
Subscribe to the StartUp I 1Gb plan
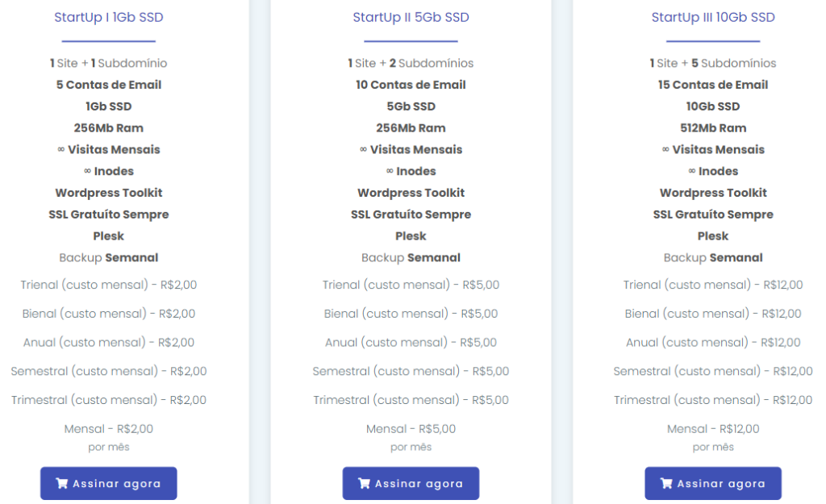(x=109, y=484)
